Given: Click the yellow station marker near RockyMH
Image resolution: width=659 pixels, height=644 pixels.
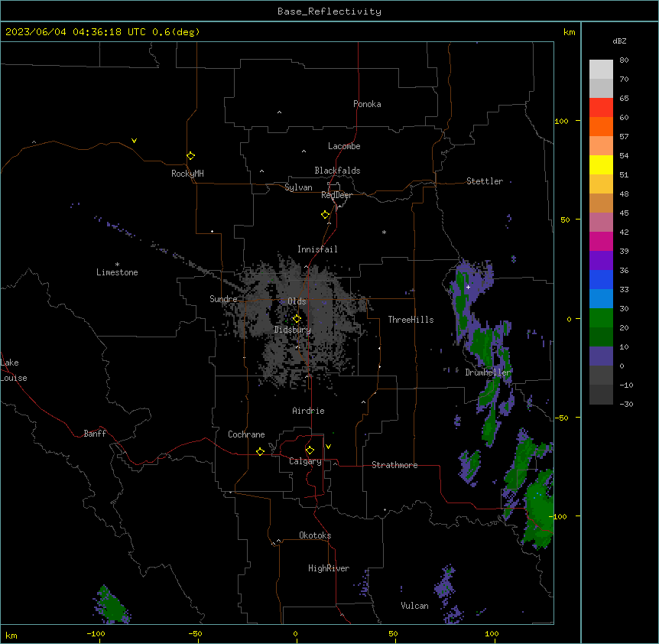Looking at the screenshot, I should click(190, 155).
